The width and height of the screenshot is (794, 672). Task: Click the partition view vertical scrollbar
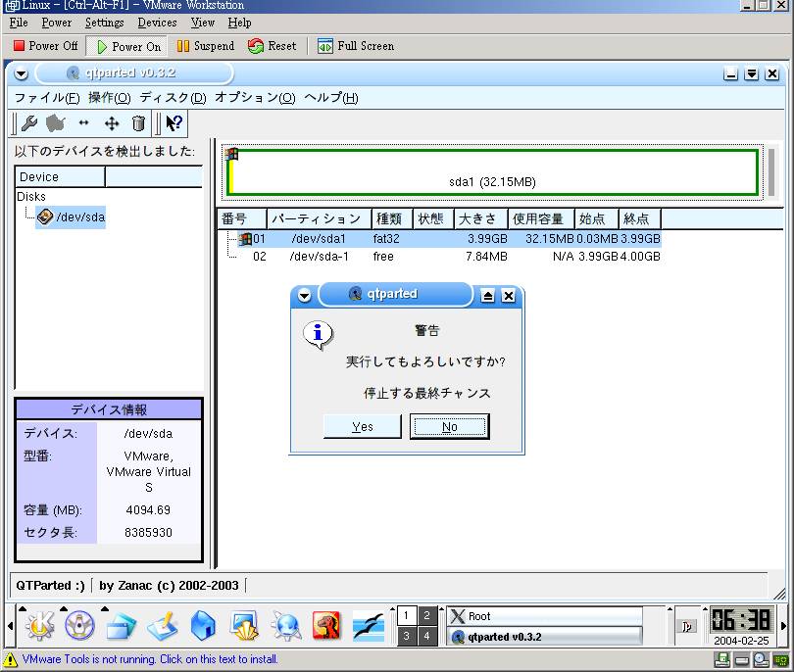[771, 172]
